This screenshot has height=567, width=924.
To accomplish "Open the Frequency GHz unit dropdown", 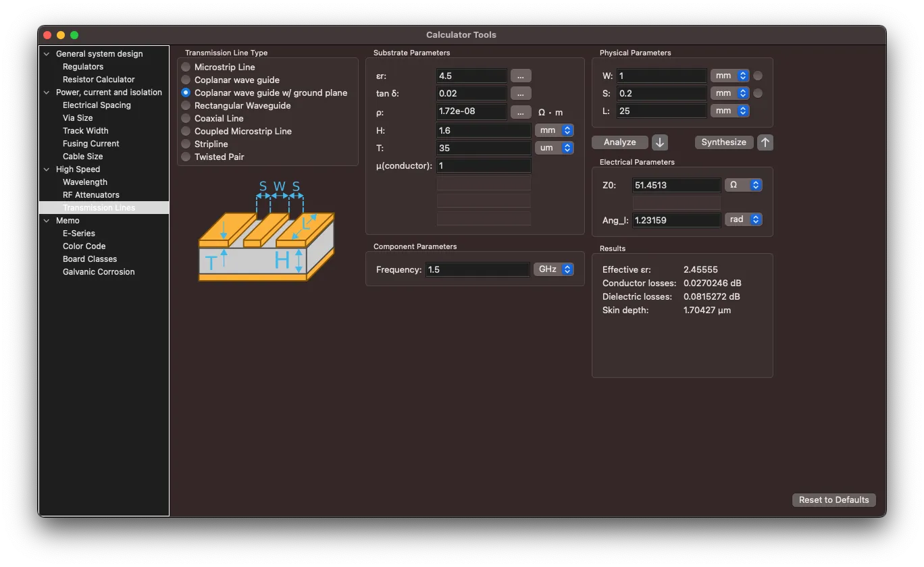I will click(x=553, y=270).
